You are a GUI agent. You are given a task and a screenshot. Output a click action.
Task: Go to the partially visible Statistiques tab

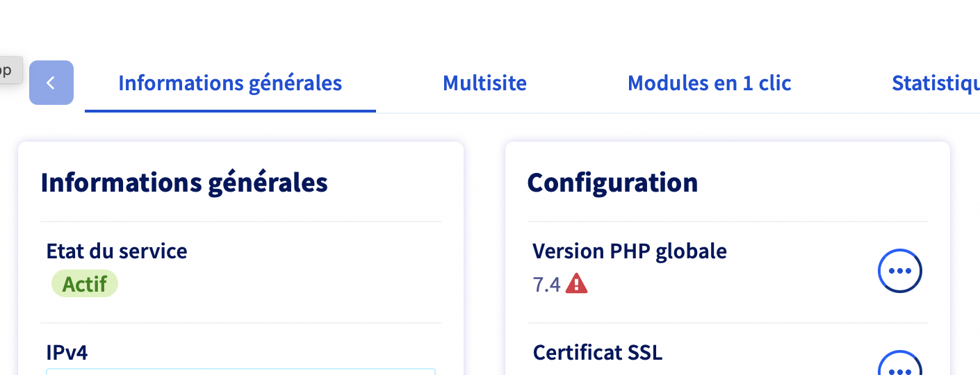[935, 83]
